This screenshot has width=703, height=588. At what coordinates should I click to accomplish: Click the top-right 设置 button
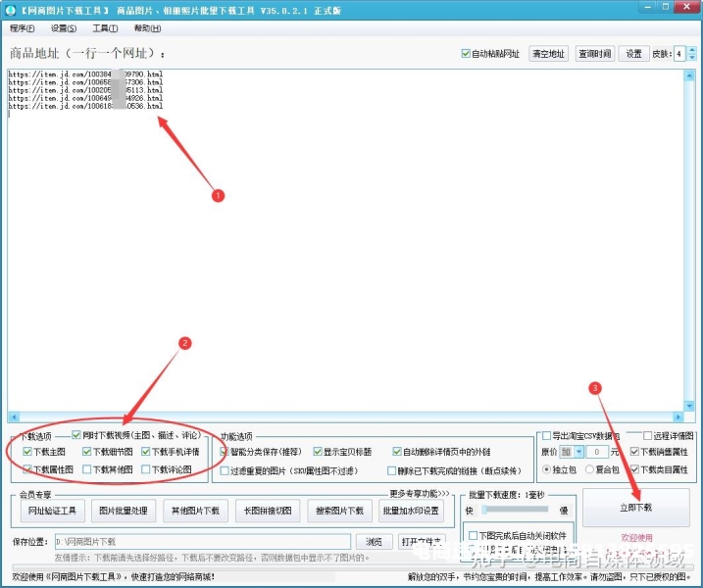coord(633,54)
